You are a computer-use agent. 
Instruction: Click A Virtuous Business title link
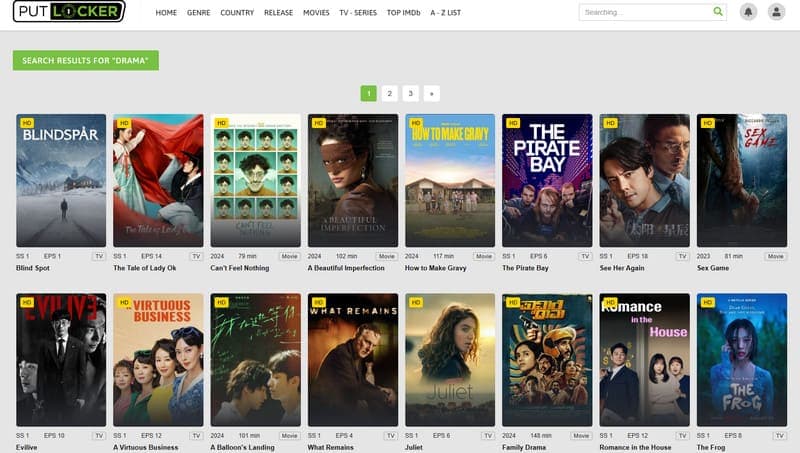pos(146,447)
